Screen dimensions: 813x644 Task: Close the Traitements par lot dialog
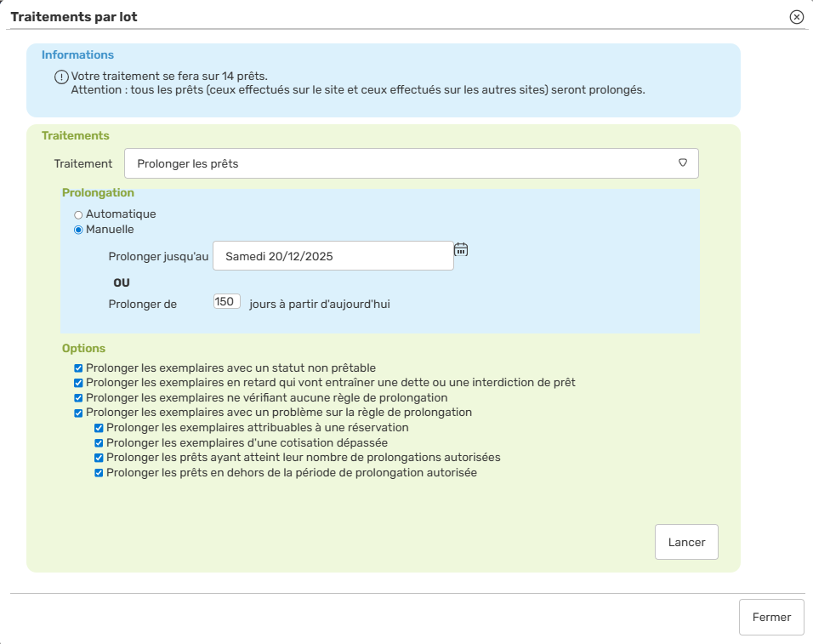pyautogui.click(x=796, y=17)
